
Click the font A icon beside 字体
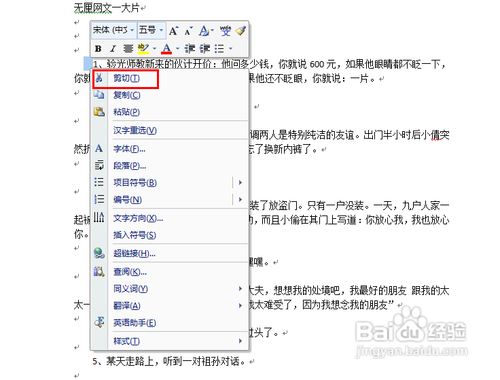click(99, 149)
